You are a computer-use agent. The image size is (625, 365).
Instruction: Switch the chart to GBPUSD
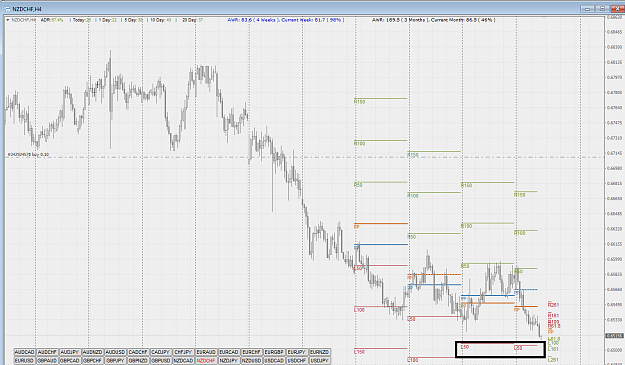(x=161, y=361)
